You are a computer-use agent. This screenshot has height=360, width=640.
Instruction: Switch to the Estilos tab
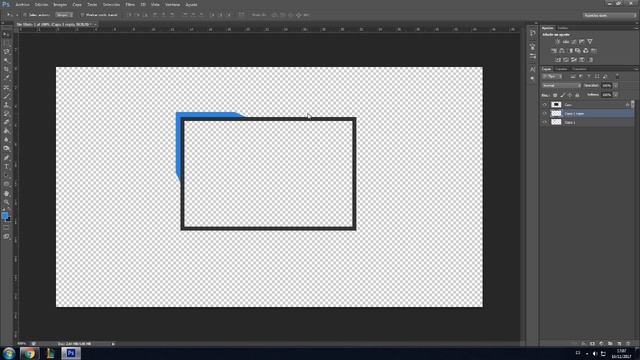[563, 28]
